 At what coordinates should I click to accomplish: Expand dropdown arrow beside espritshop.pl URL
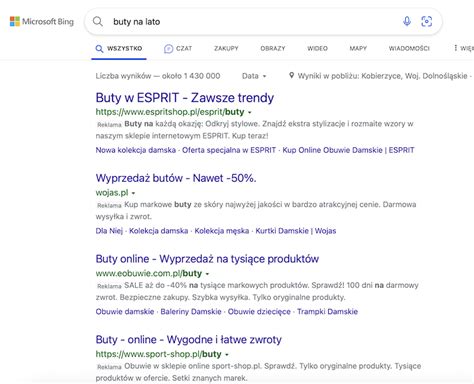250,112
